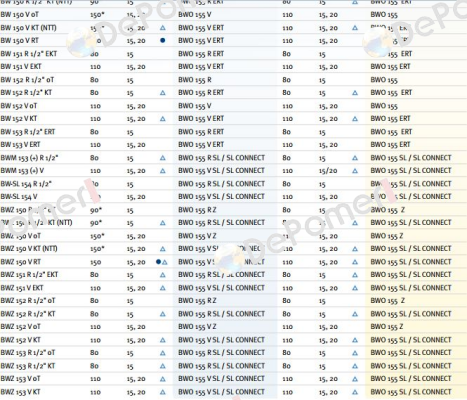The width and height of the screenshot is (467, 400).
Task: Click the "BWZ 152 V KT" cell
Action: (21, 340)
